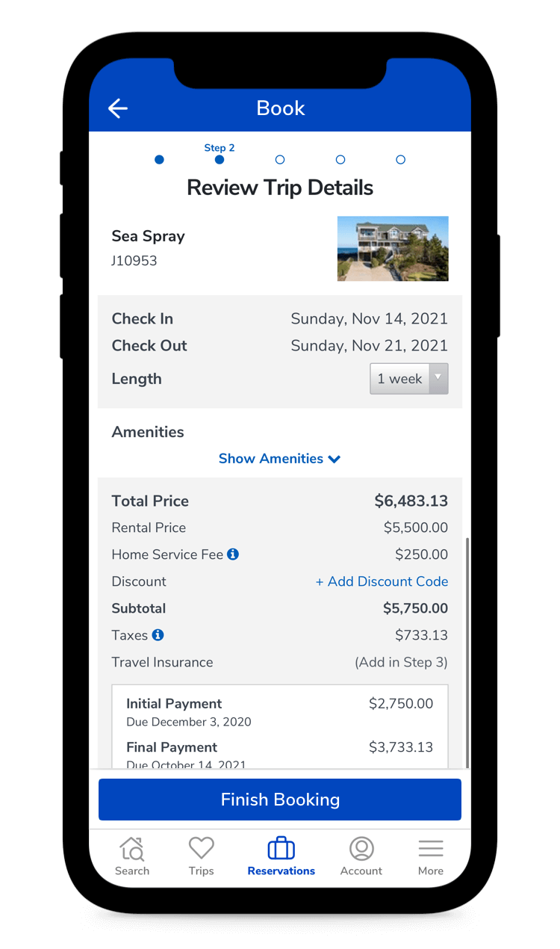
Task: Tap the back arrow in the header
Action: 118,108
